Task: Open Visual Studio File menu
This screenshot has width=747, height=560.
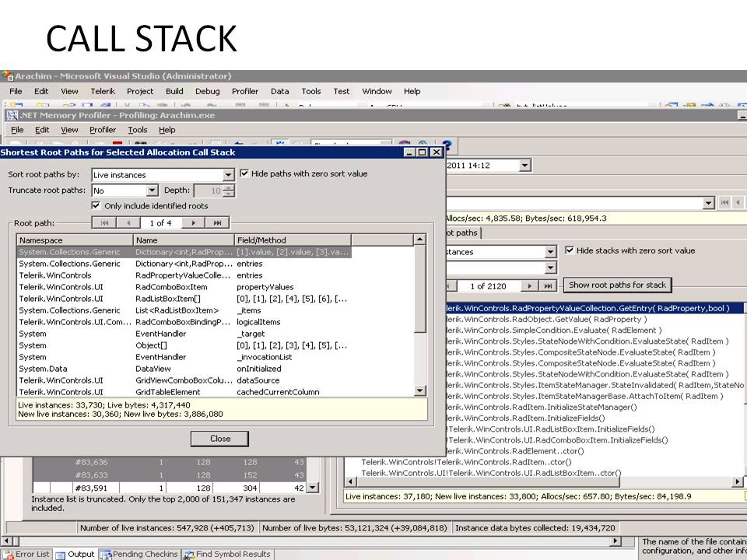Action: 16,92
